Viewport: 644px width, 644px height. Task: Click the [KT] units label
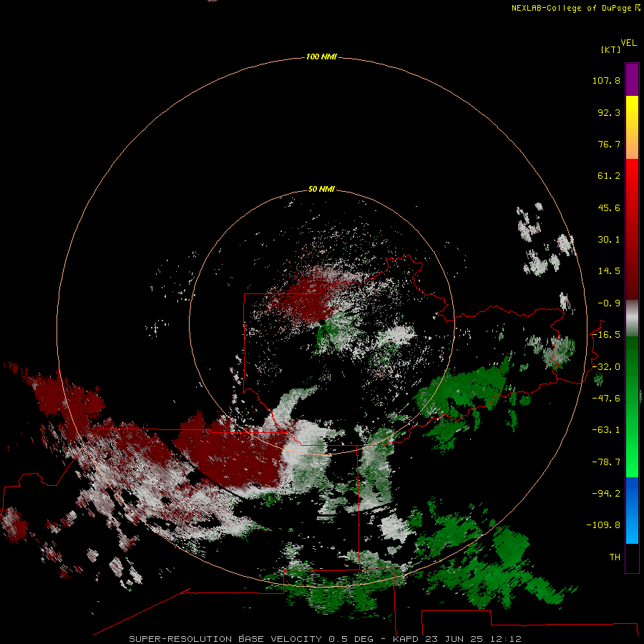pyautogui.click(x=611, y=49)
